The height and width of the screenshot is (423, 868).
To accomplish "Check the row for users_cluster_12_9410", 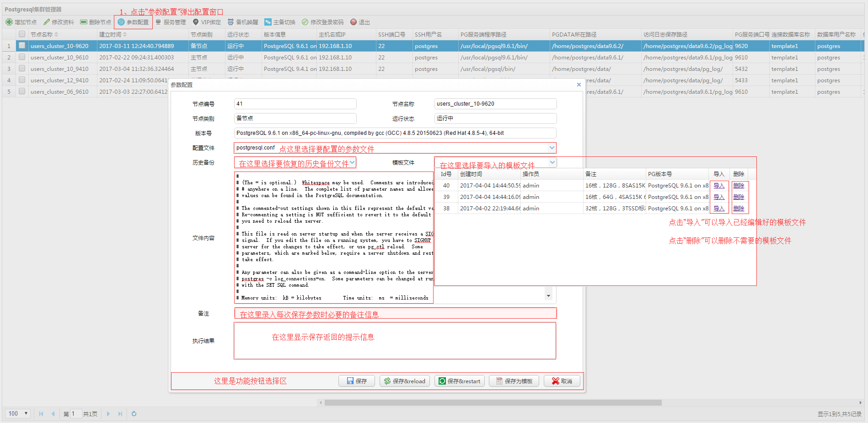I will pos(22,80).
